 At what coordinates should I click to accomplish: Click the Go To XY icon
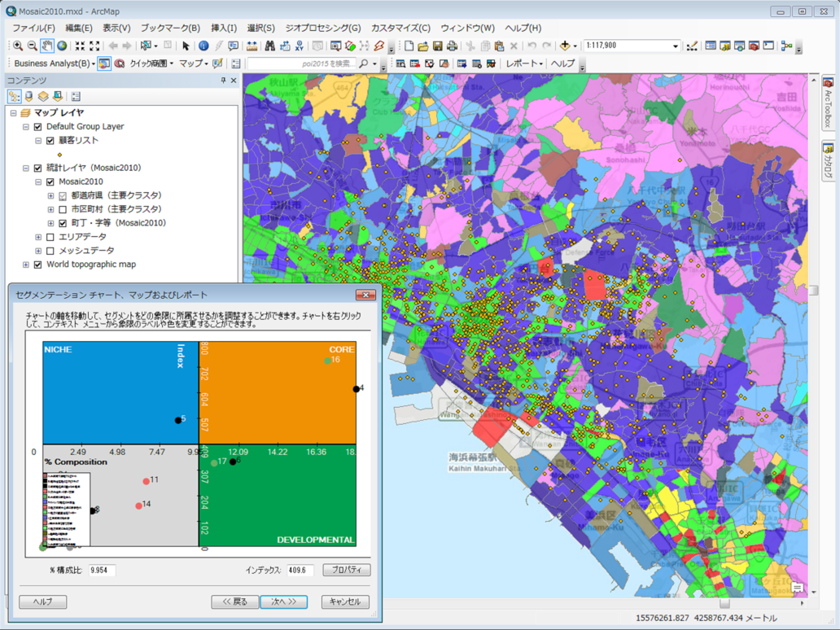pos(300,46)
